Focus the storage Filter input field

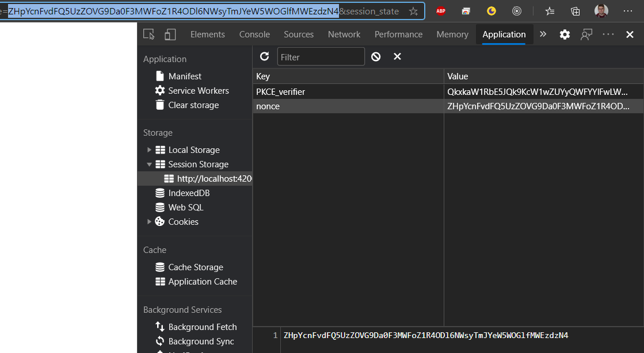(x=321, y=56)
